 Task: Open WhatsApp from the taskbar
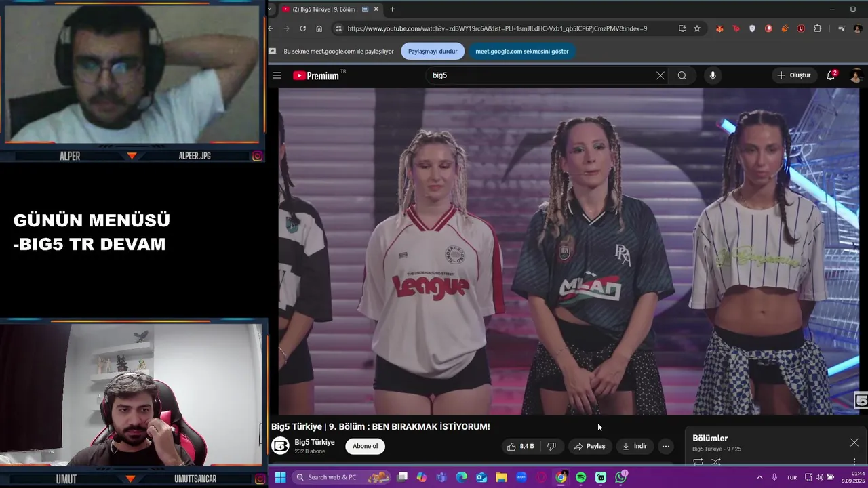click(621, 477)
